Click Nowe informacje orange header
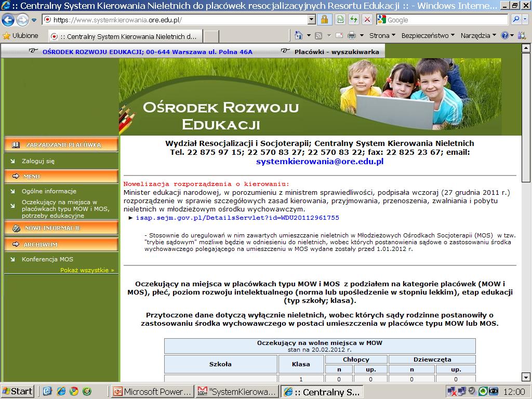This screenshot has height=399, width=532. 61,228
